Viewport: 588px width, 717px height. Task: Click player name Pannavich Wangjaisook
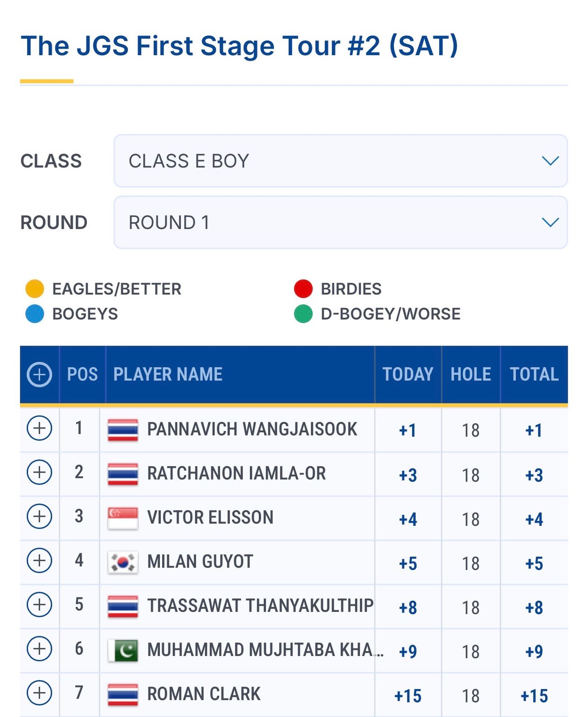click(252, 429)
